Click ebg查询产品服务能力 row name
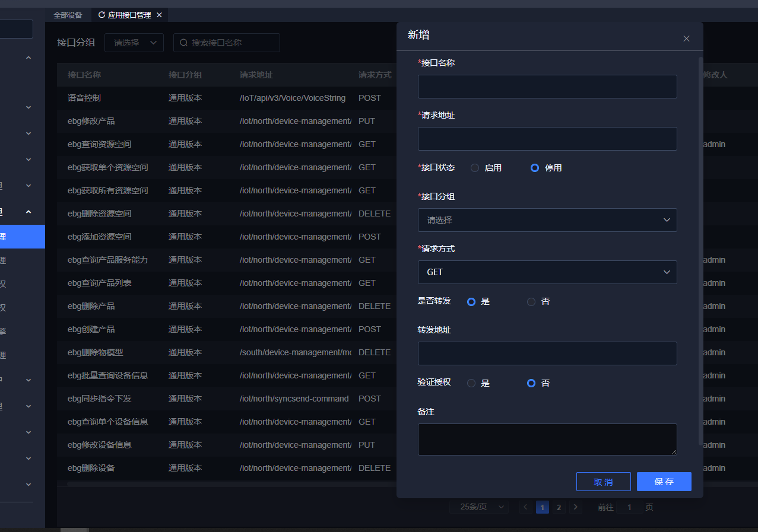This screenshot has height=532, width=758. (108, 260)
